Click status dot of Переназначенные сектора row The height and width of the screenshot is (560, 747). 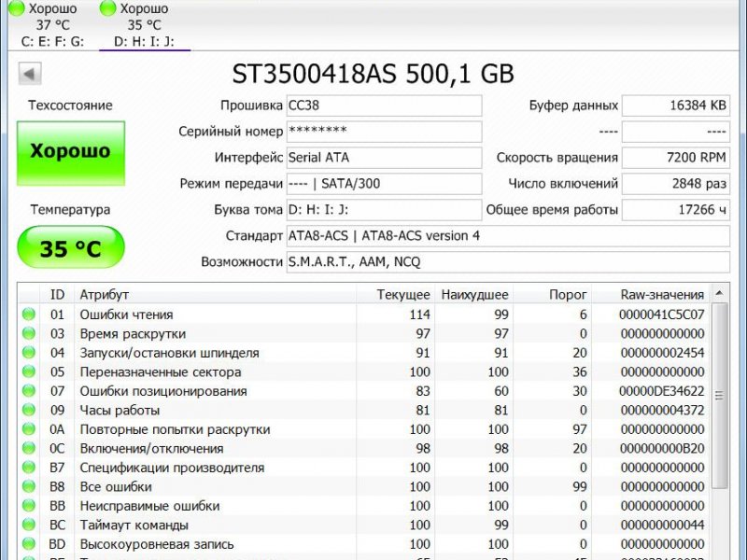[29, 371]
